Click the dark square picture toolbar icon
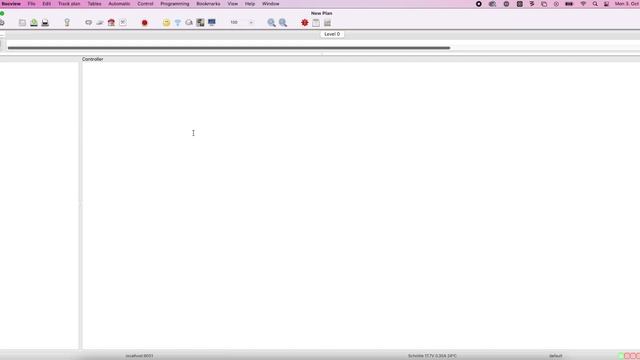640x360 pixels. click(200, 23)
